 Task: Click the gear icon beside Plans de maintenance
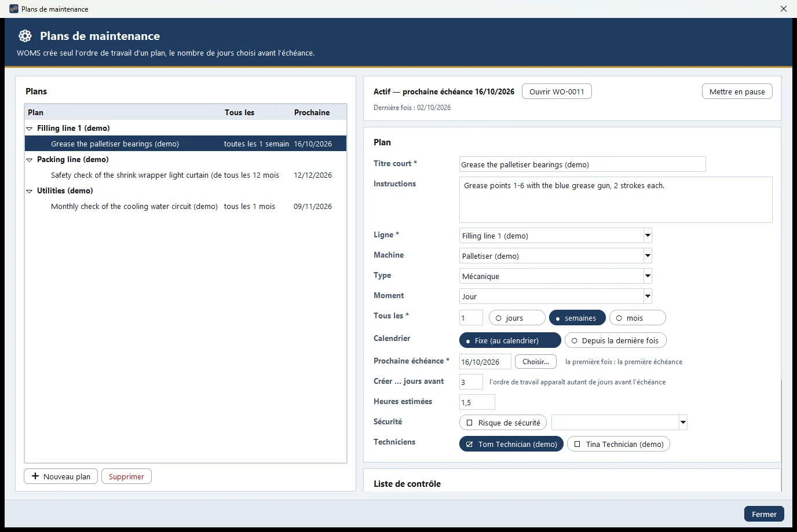(x=25, y=36)
